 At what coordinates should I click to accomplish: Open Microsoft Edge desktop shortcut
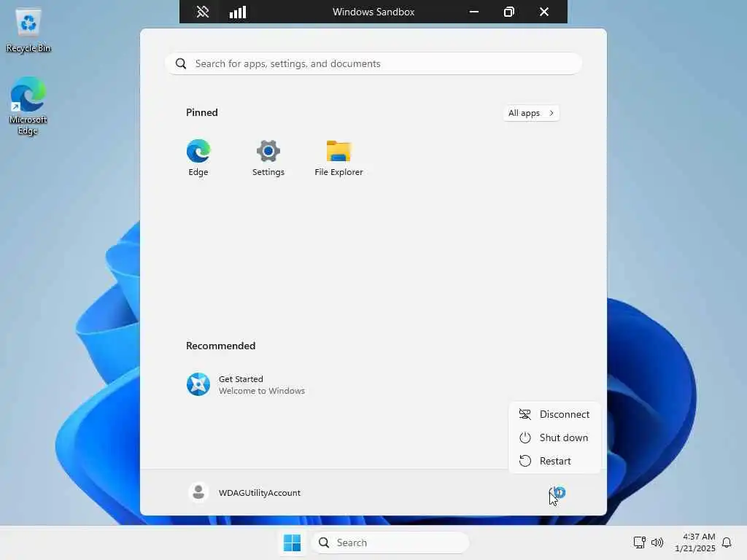tap(28, 106)
